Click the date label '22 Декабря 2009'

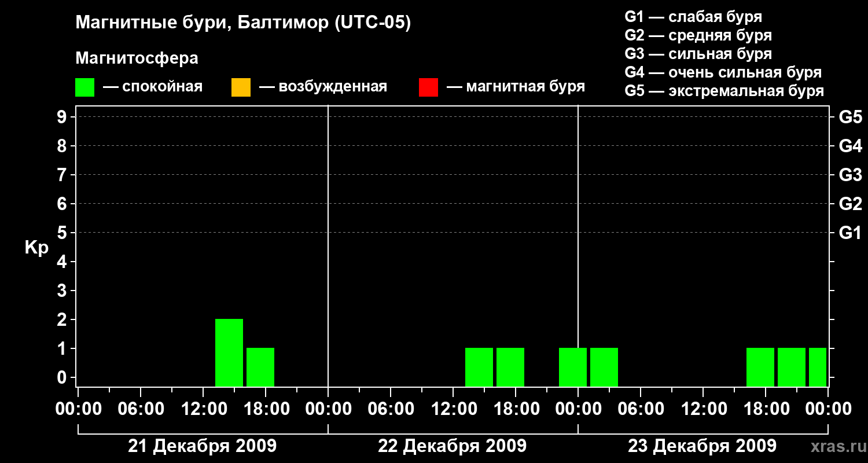(452, 446)
